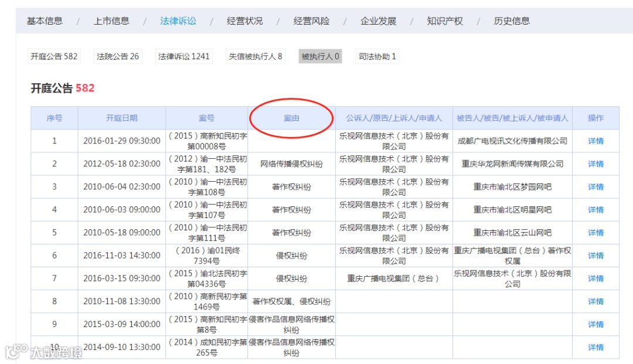
Task: Switch to the 知识产权 tab
Action: coord(445,21)
